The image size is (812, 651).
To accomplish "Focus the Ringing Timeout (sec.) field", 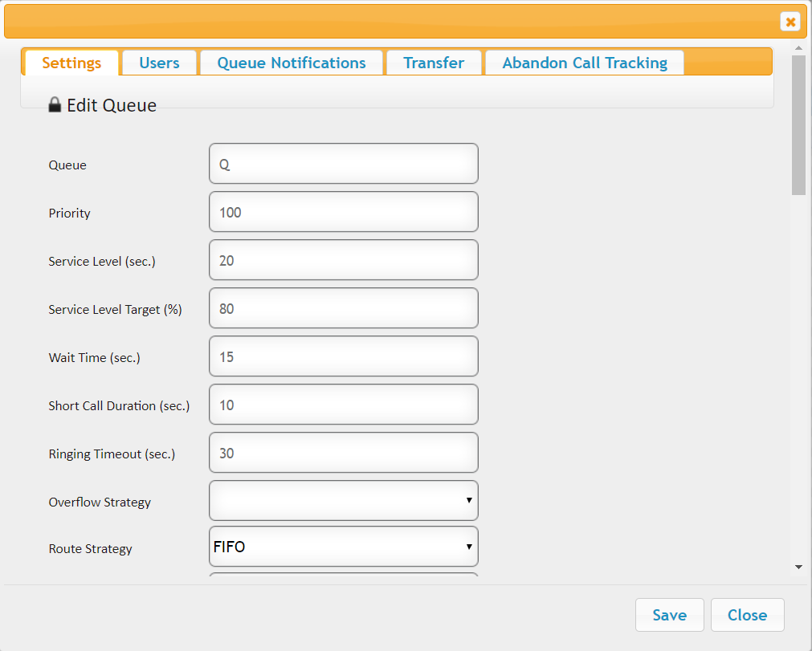I will [x=343, y=452].
